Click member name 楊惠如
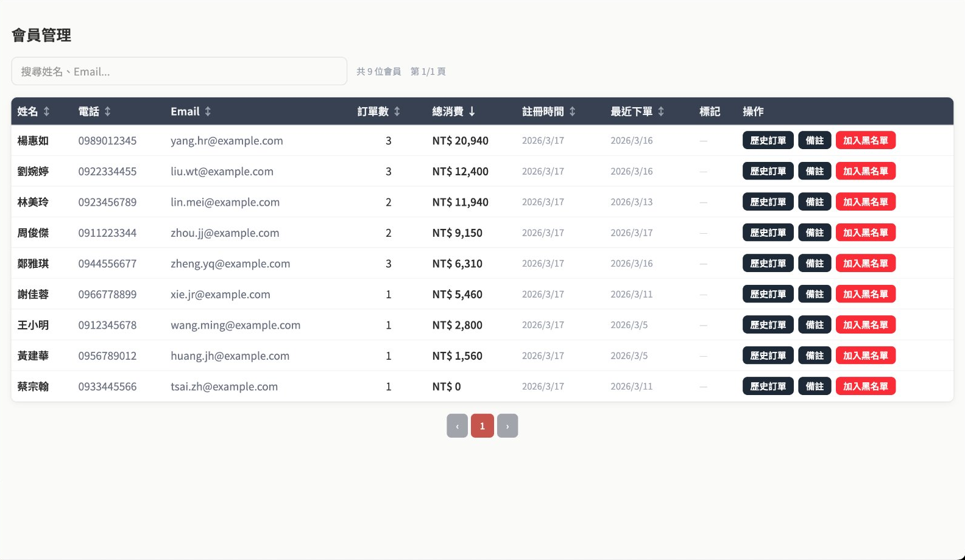Image resolution: width=965 pixels, height=560 pixels. click(x=33, y=141)
